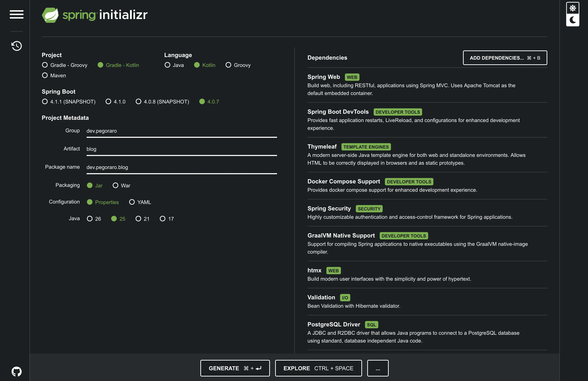
Task: Open Add Dependencies dialog
Action: (x=505, y=58)
